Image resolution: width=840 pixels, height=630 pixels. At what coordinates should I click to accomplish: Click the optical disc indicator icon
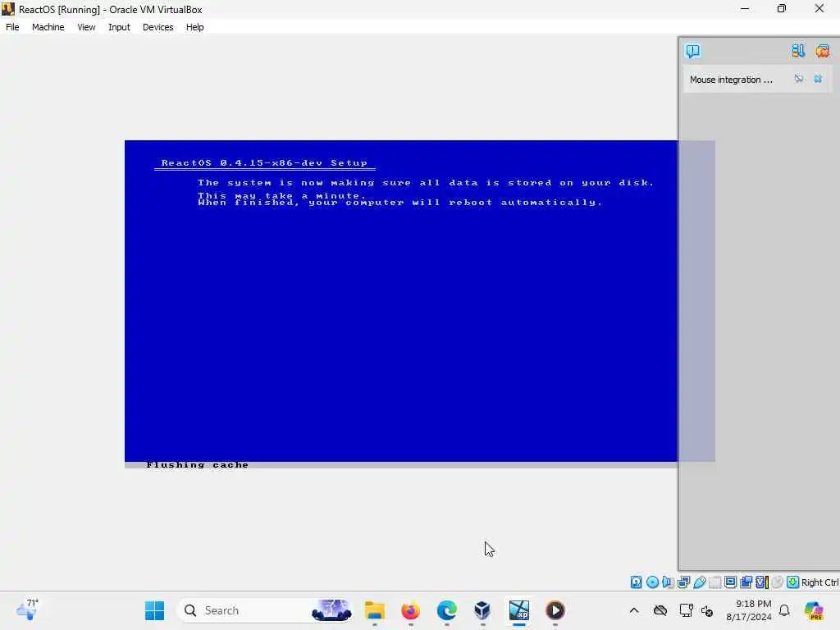click(x=652, y=582)
